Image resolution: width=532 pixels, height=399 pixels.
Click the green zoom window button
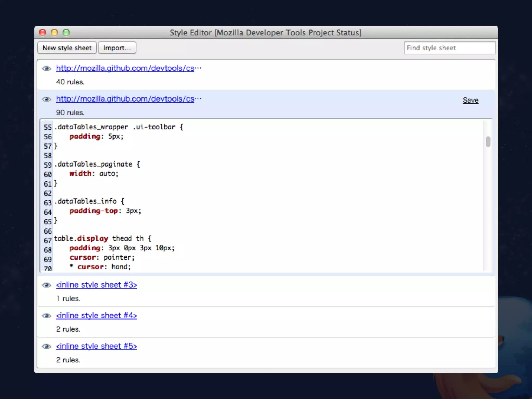point(66,32)
